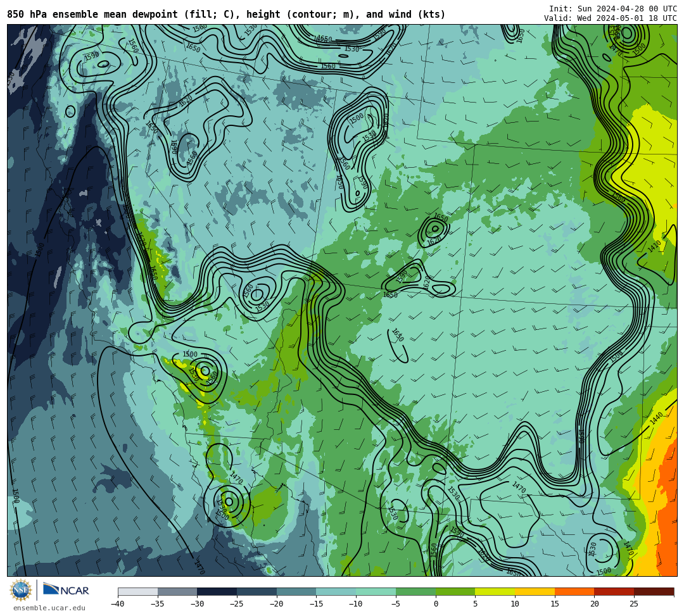This screenshot has width=684, height=616.
Task: Click the -20 colorbar tick label
Action: pos(277,604)
